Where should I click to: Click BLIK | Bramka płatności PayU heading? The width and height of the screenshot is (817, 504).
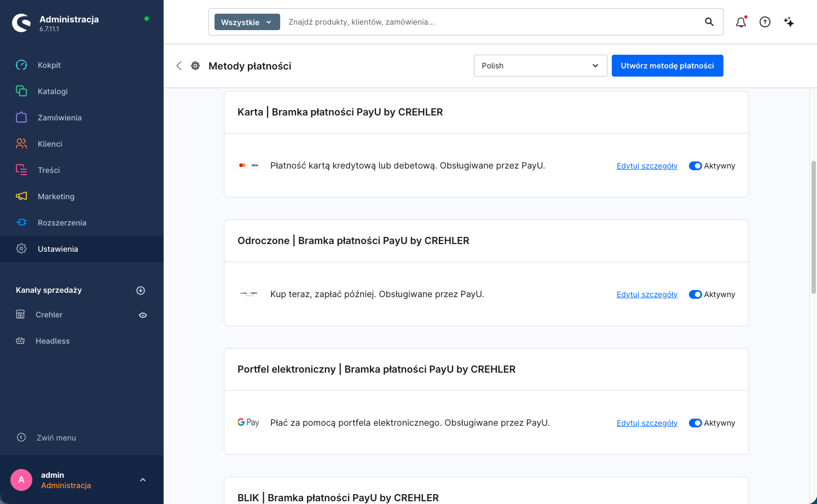(338, 498)
